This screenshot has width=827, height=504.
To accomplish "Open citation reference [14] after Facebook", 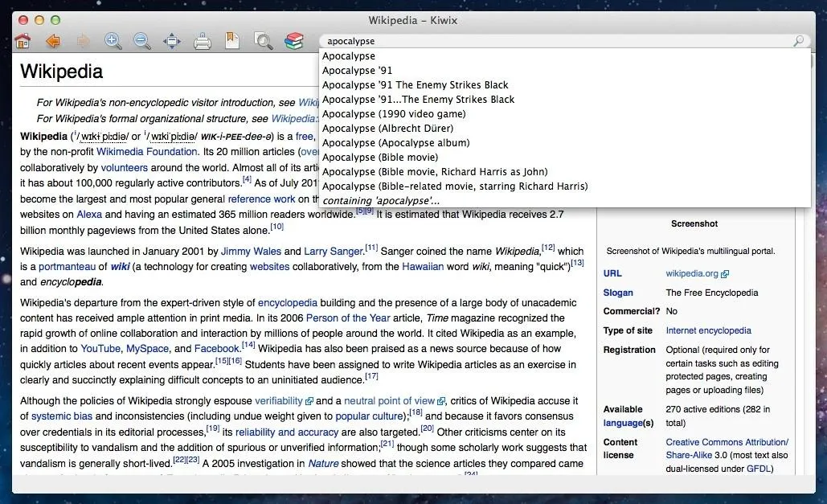I will 248,345.
